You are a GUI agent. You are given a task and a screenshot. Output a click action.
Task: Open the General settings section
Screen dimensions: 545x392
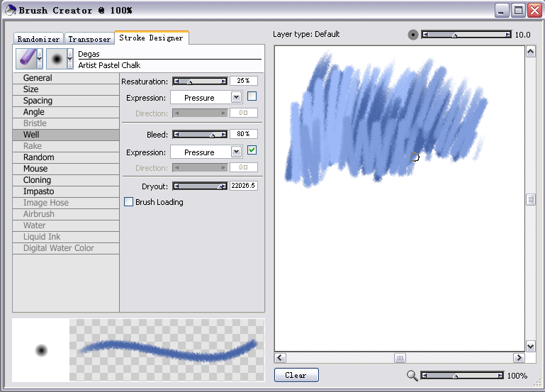coord(66,78)
